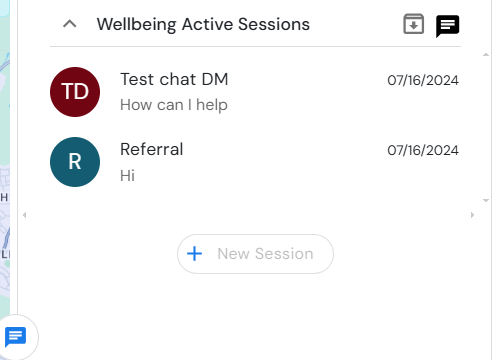Start a New Session
The width and height of the screenshot is (495, 360).
click(255, 254)
